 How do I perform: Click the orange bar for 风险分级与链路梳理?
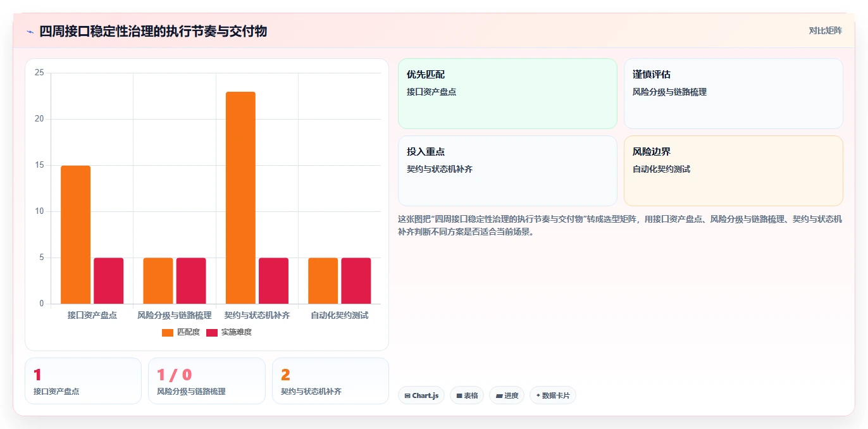point(158,281)
